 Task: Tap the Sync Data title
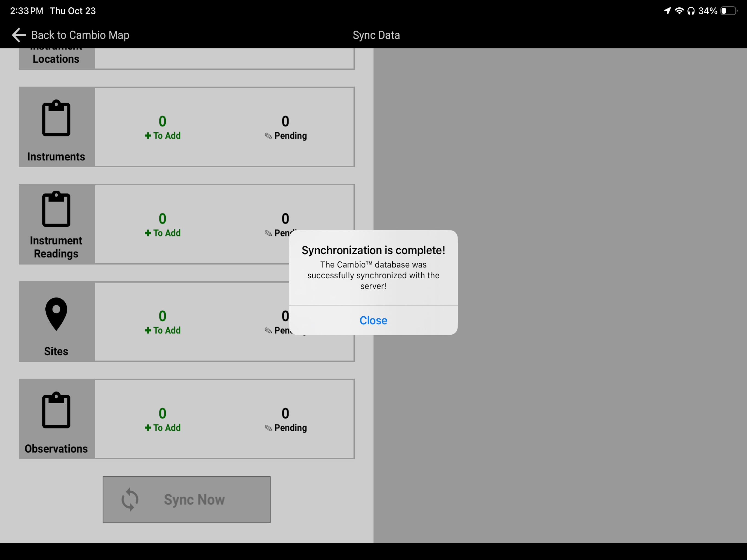click(x=376, y=35)
